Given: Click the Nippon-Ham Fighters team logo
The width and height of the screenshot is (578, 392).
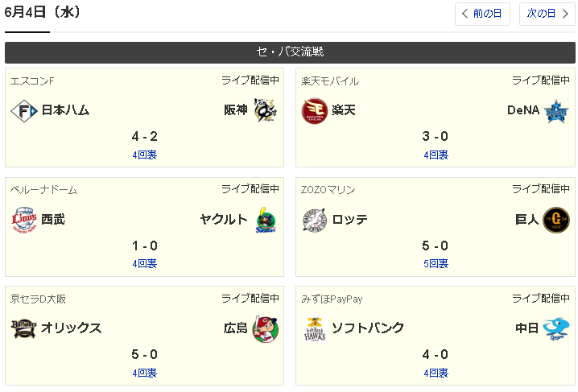Looking at the screenshot, I should tap(24, 110).
